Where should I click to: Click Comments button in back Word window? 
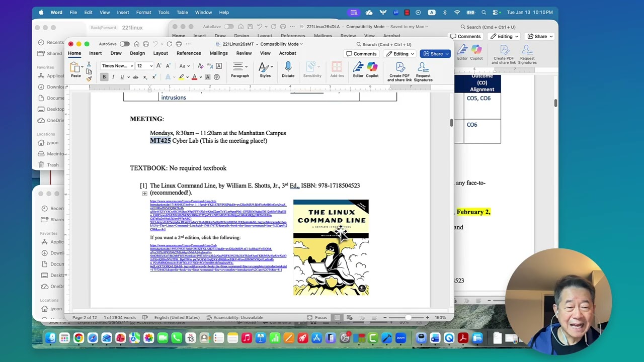point(465,36)
